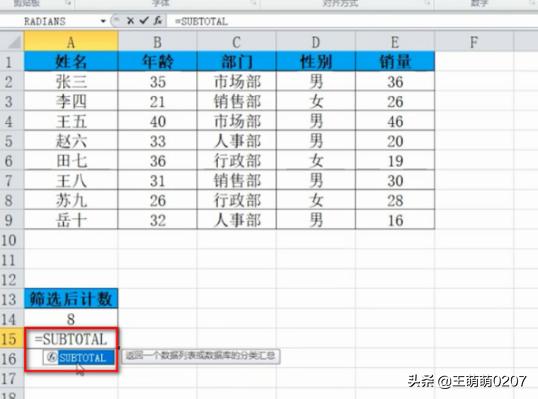
Task: Select sales cell with value 28
Action: [x=395, y=200]
